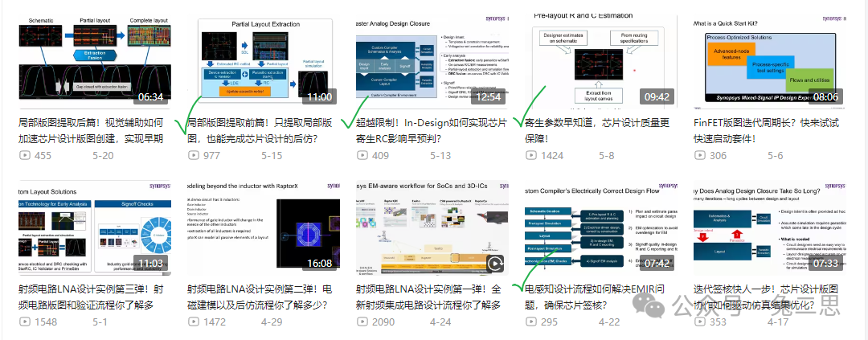Click the play-count icon beside 977 views

[x=194, y=155]
